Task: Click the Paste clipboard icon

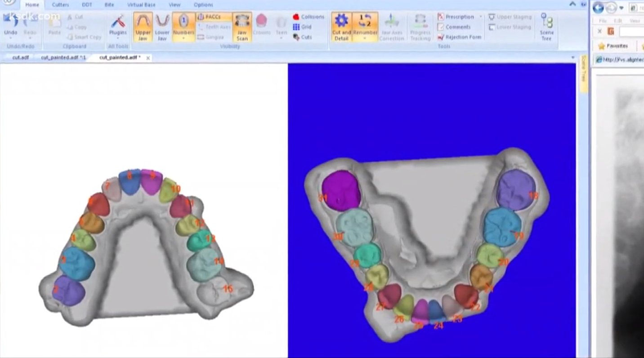Action: pos(54,21)
